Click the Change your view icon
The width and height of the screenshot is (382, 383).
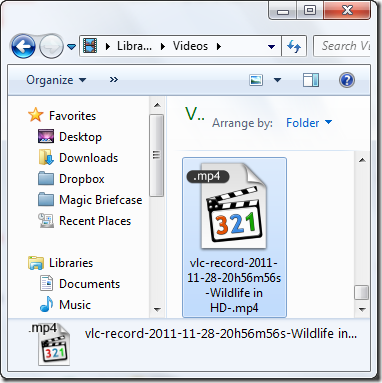coord(256,80)
